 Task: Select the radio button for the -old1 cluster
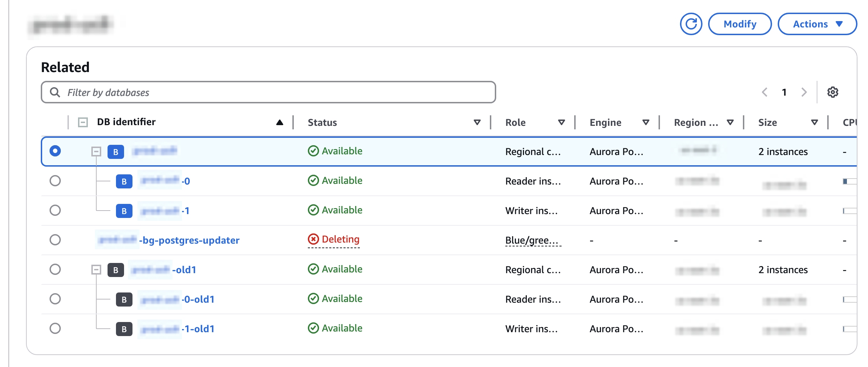[x=55, y=269]
